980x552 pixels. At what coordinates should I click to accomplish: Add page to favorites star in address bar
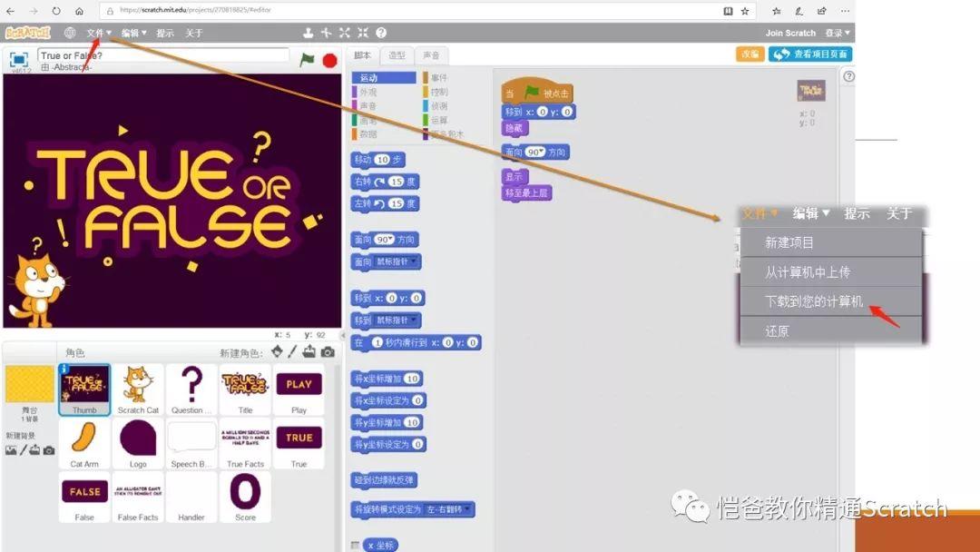pos(745,11)
